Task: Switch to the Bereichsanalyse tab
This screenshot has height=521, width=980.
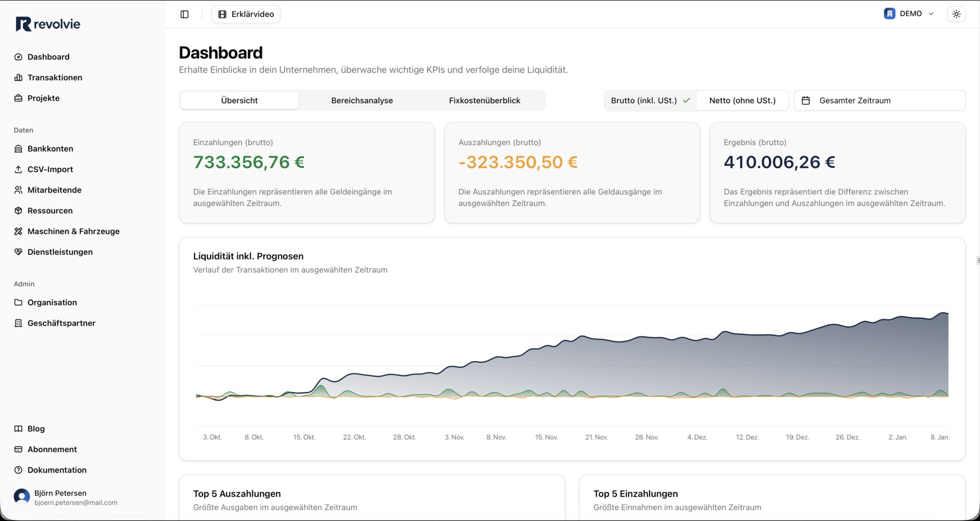Action: pos(362,101)
